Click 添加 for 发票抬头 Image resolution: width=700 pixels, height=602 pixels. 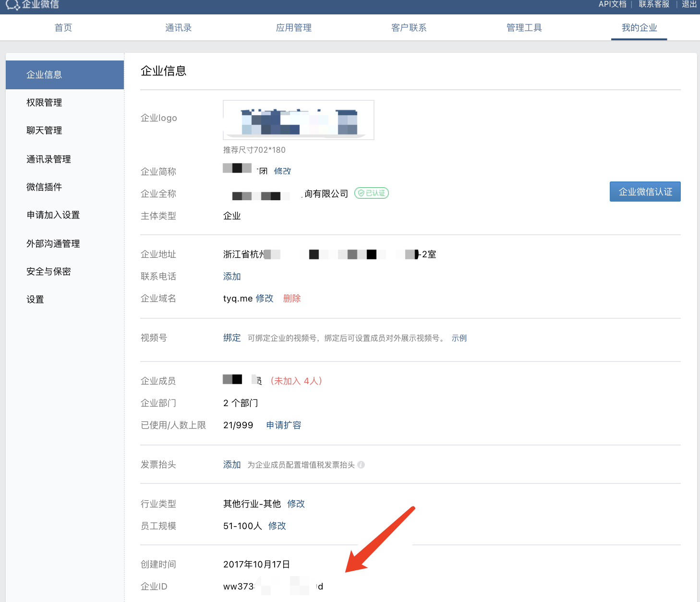tap(232, 465)
